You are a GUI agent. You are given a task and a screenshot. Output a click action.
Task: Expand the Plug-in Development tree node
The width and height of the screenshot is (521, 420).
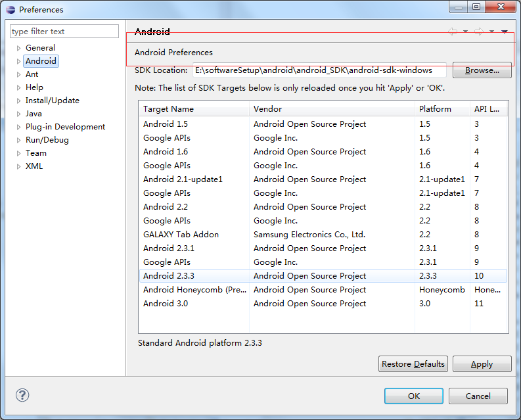pos(18,127)
